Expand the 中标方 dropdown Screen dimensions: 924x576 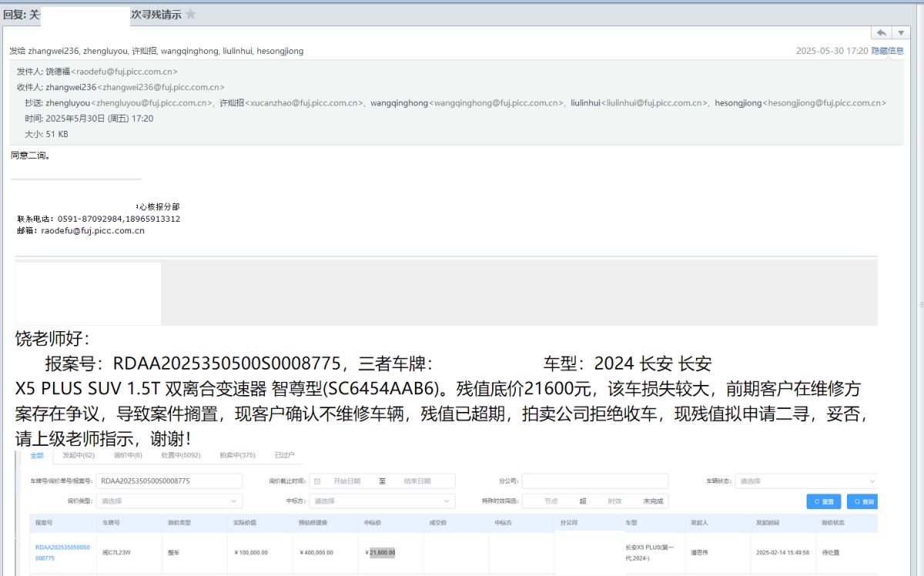click(382, 501)
